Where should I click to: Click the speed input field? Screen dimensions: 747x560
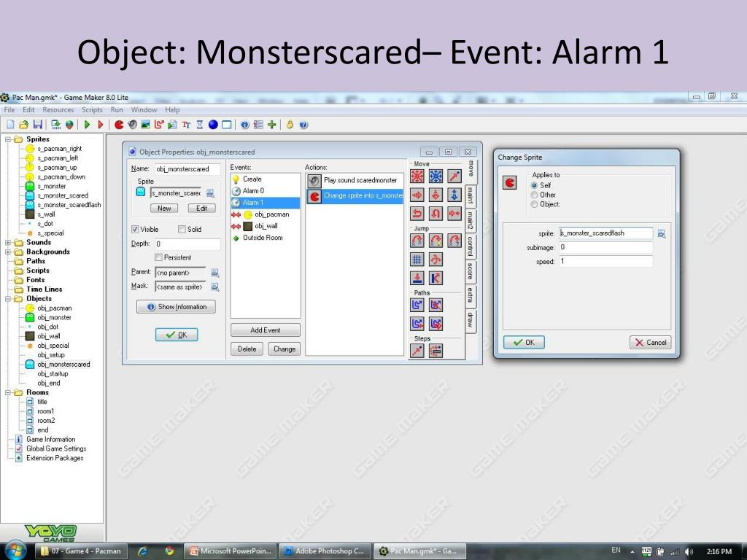point(605,262)
